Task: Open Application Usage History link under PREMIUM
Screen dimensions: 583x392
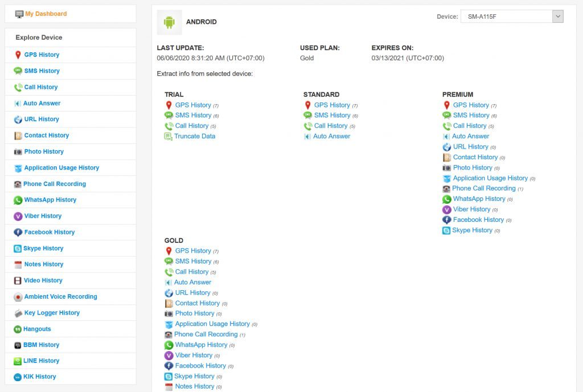Action: coord(490,178)
